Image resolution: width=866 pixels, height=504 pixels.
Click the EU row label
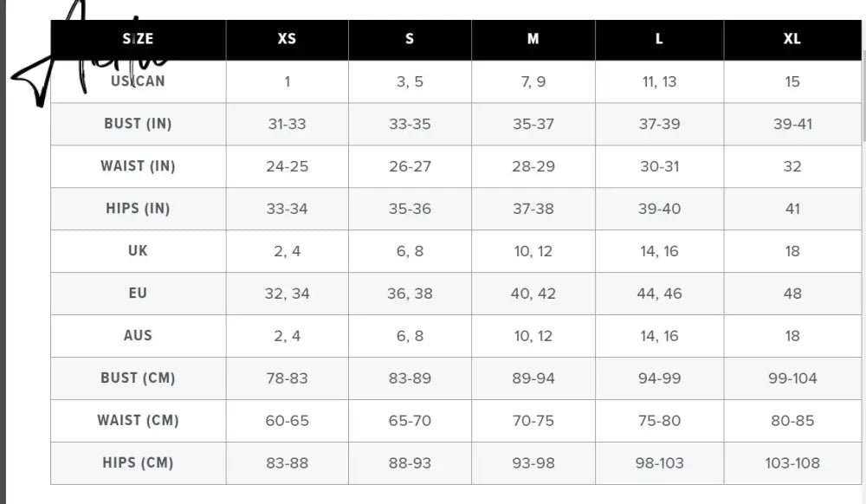click(x=138, y=293)
